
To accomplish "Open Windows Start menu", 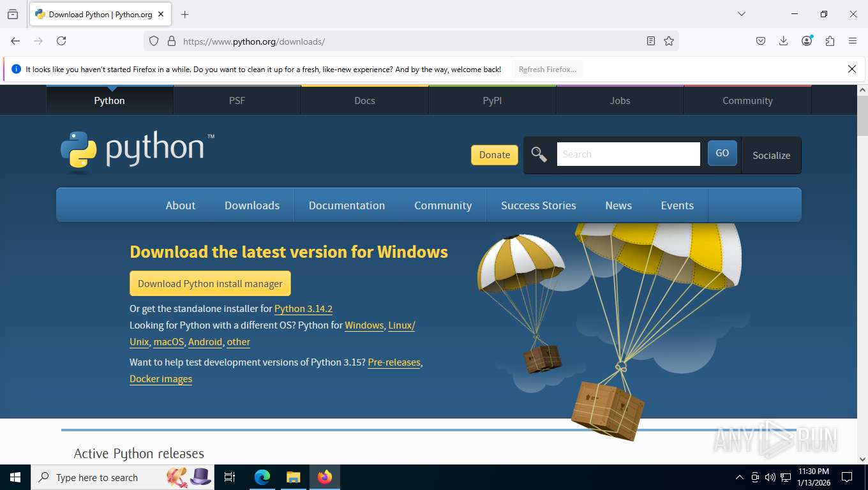I will (x=15, y=477).
